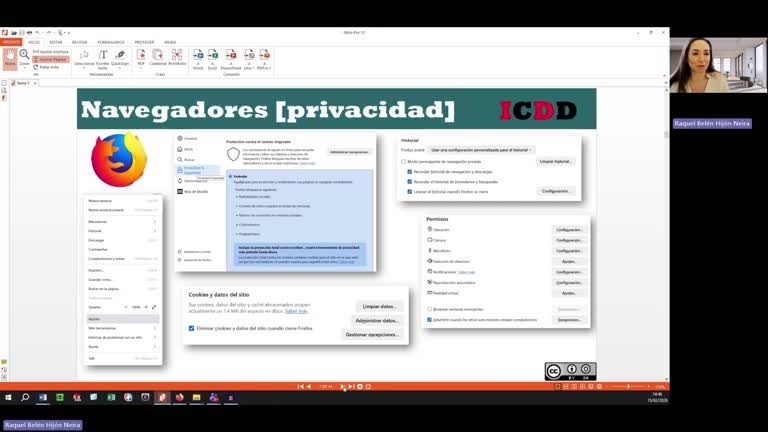Activate the Seleccionar tool

coord(84,57)
